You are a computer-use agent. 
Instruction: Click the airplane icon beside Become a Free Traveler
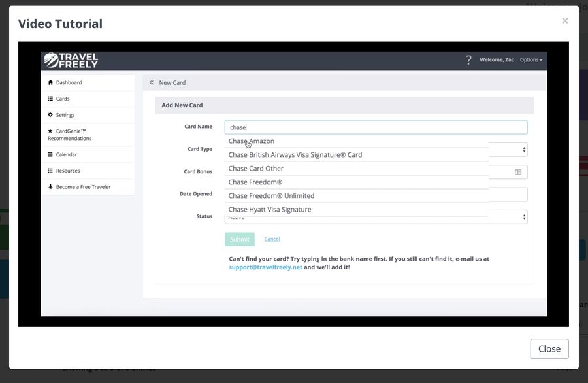tap(50, 187)
